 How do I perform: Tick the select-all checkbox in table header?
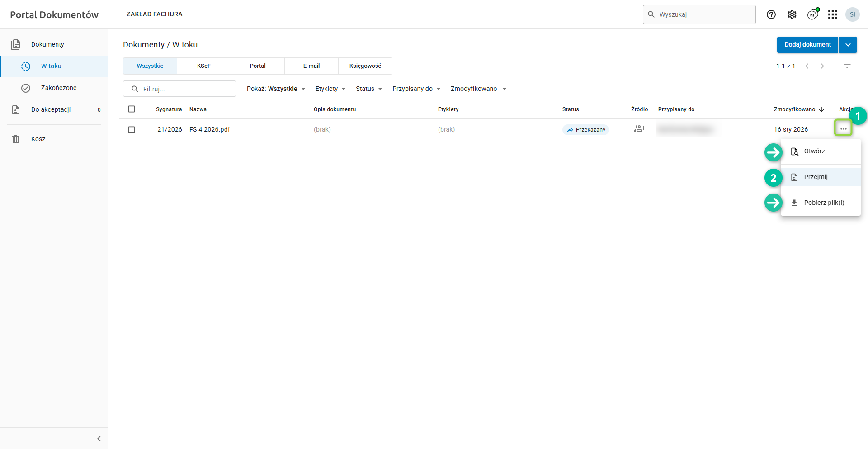[x=132, y=109]
